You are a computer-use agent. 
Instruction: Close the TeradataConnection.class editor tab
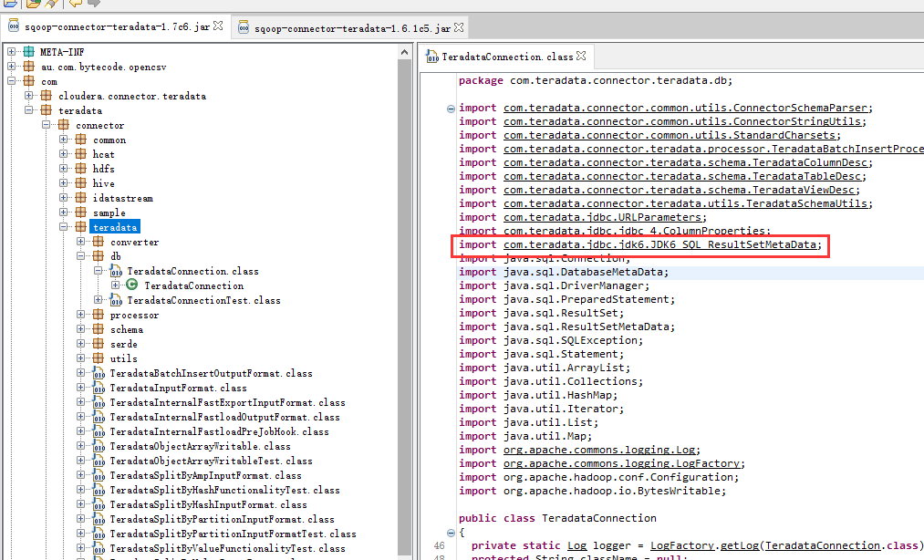(581, 56)
